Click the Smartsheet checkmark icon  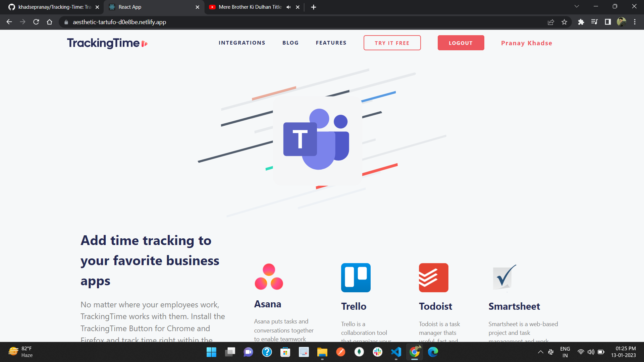(504, 277)
